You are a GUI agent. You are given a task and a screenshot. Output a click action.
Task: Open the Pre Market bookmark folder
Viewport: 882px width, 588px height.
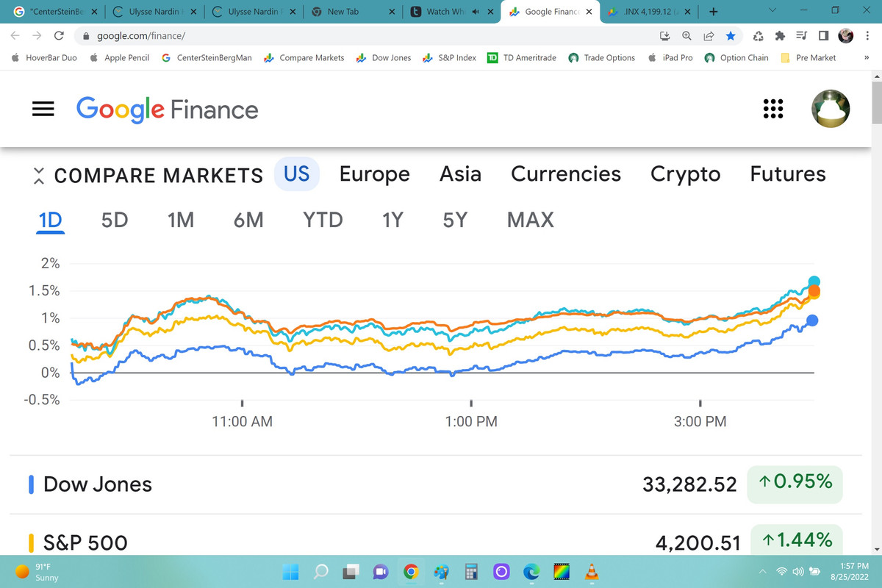pos(808,57)
